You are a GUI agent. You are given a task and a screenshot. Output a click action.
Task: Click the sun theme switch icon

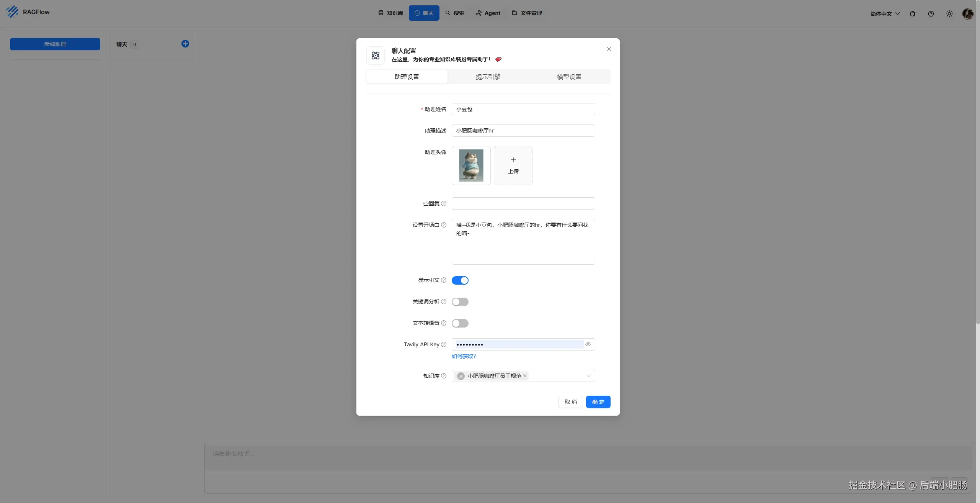coord(949,14)
